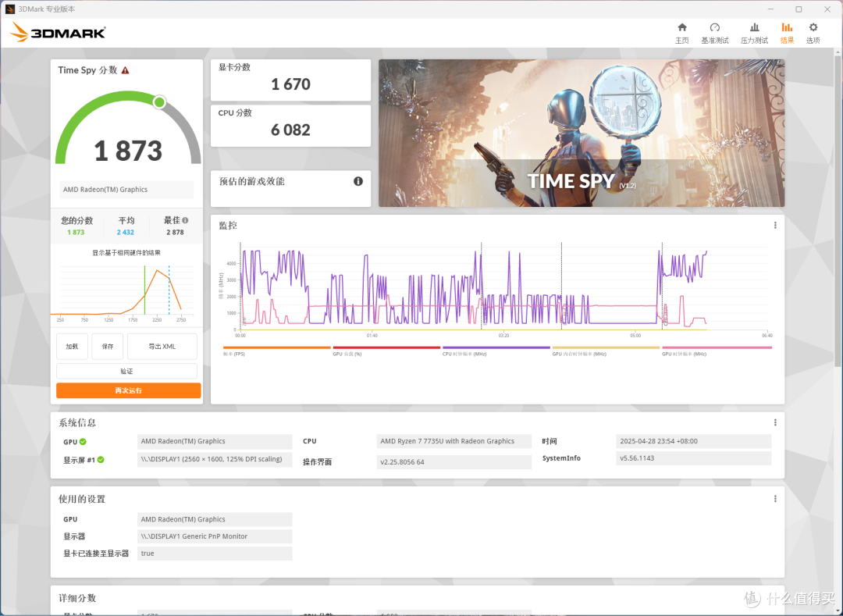Click the Generic PnP Monitor field

pyautogui.click(x=215, y=536)
